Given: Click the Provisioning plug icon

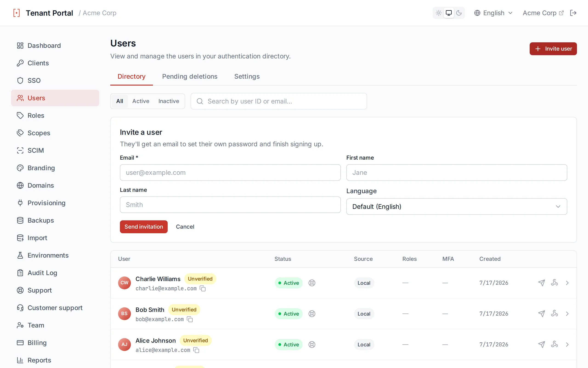Looking at the screenshot, I should 20,203.
